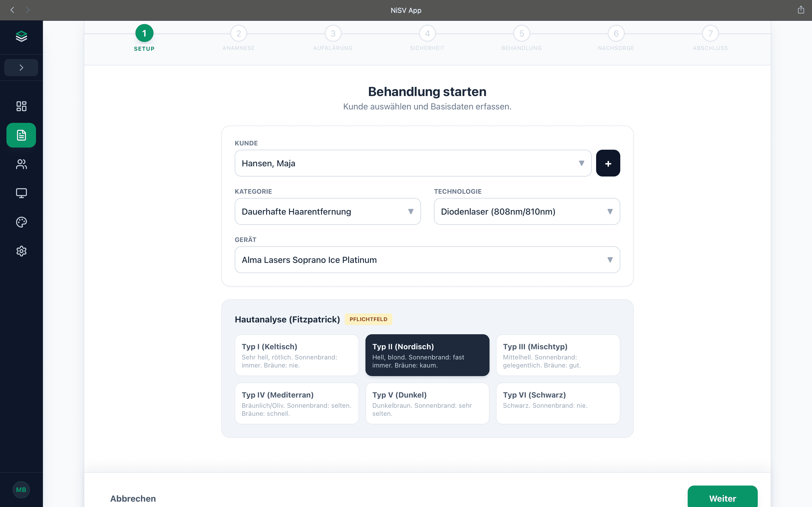Open the settings gear icon

(x=21, y=251)
